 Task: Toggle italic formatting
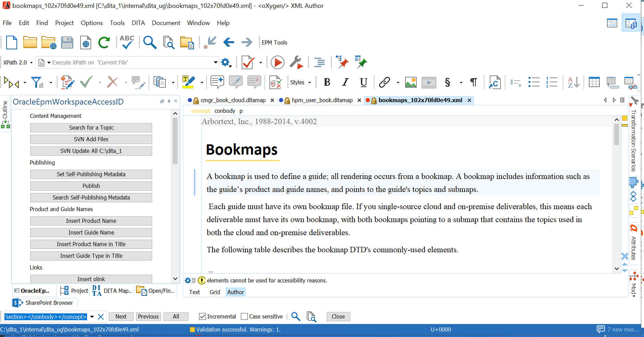(345, 82)
